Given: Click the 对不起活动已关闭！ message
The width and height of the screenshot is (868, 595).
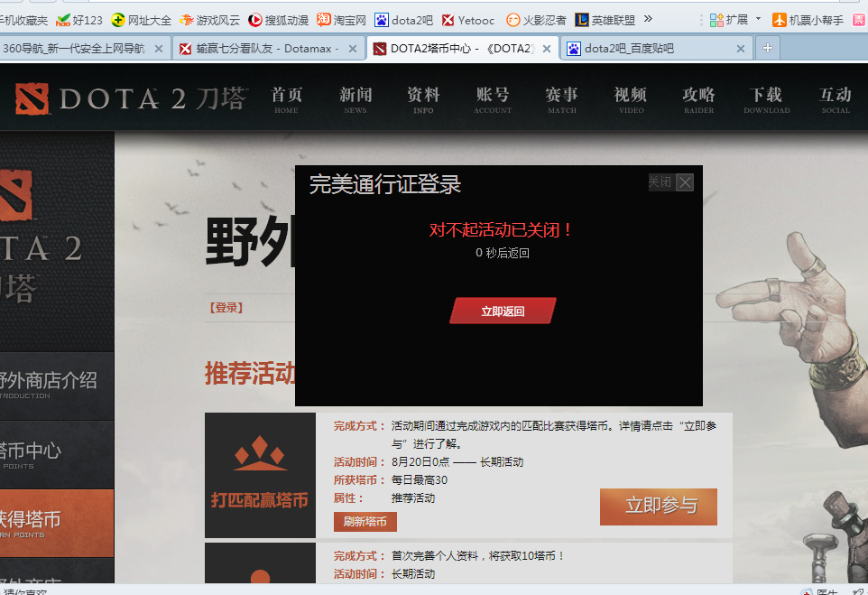Looking at the screenshot, I should (502, 229).
